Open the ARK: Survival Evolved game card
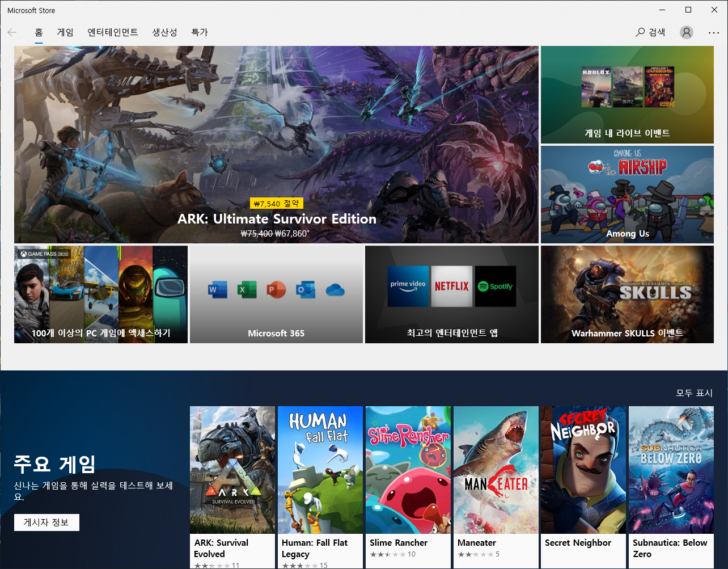 [232, 487]
